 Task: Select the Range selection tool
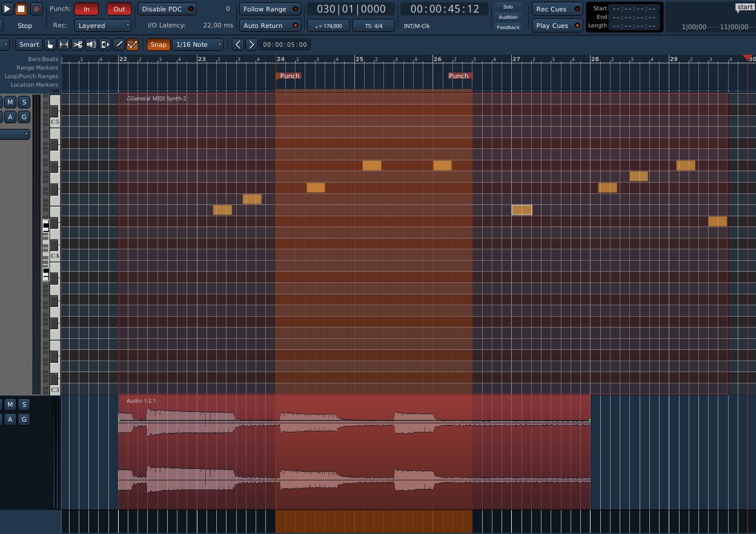pos(64,44)
